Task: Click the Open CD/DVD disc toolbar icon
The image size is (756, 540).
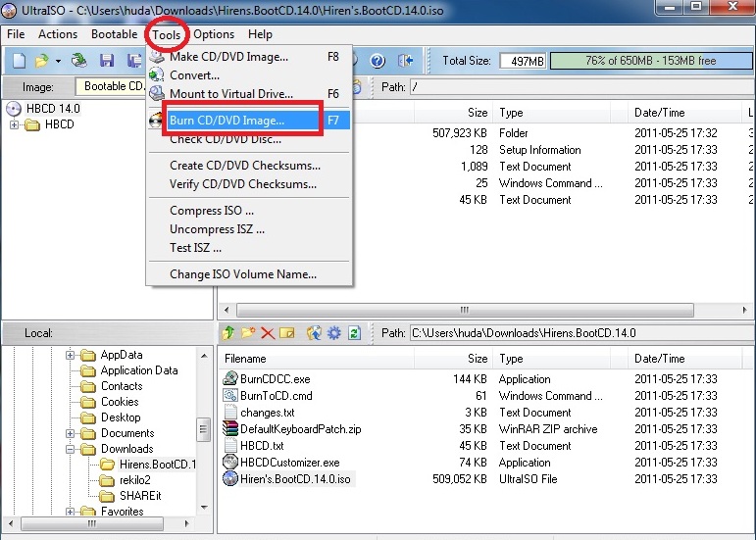Action: pos(79,60)
